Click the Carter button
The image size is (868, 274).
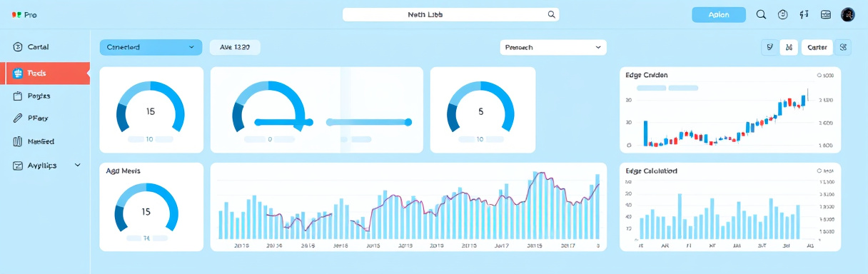click(817, 47)
